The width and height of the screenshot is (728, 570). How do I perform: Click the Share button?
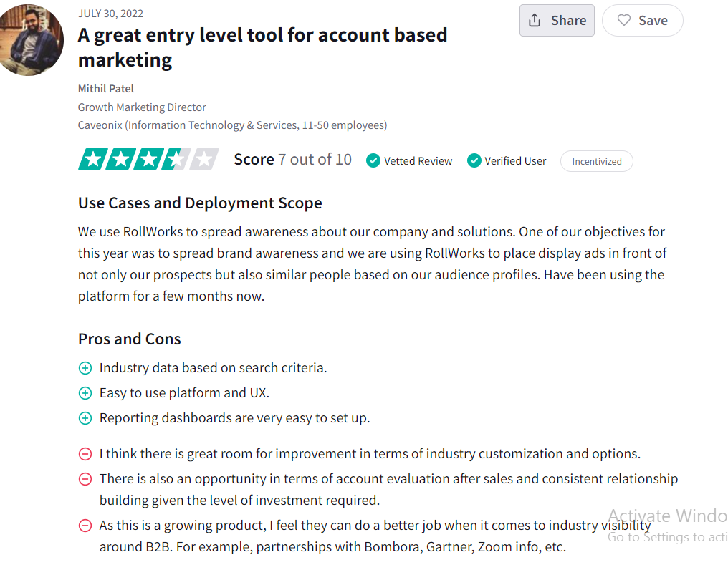coord(557,21)
